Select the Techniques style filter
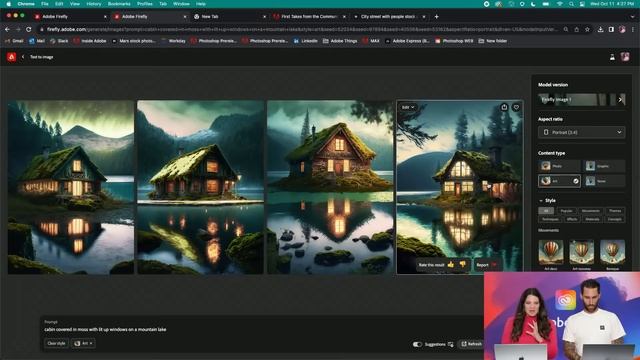Screen dimensions: 640x360 tap(550, 219)
